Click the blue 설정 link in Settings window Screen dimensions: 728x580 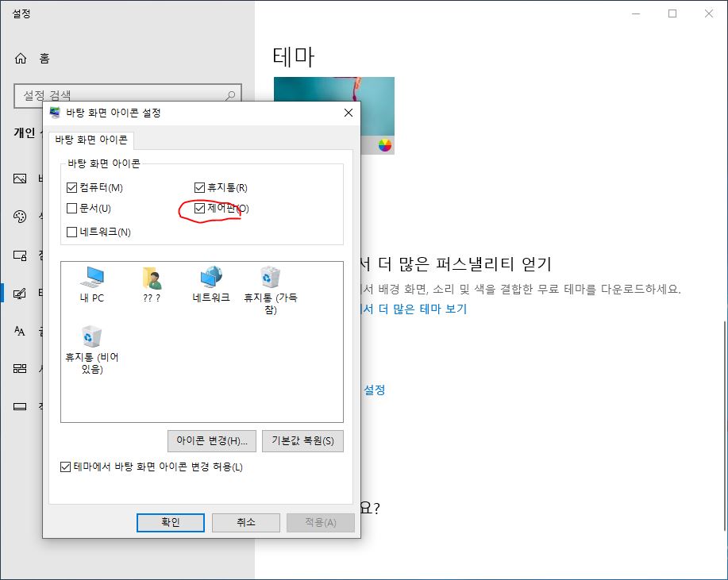pyautogui.click(x=374, y=390)
